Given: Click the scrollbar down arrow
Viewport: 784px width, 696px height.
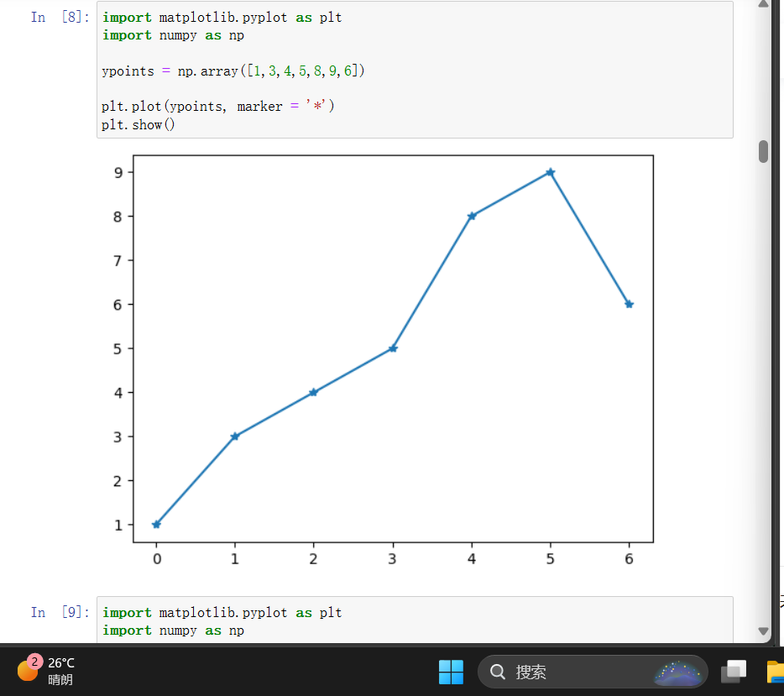Looking at the screenshot, I should (x=763, y=631).
